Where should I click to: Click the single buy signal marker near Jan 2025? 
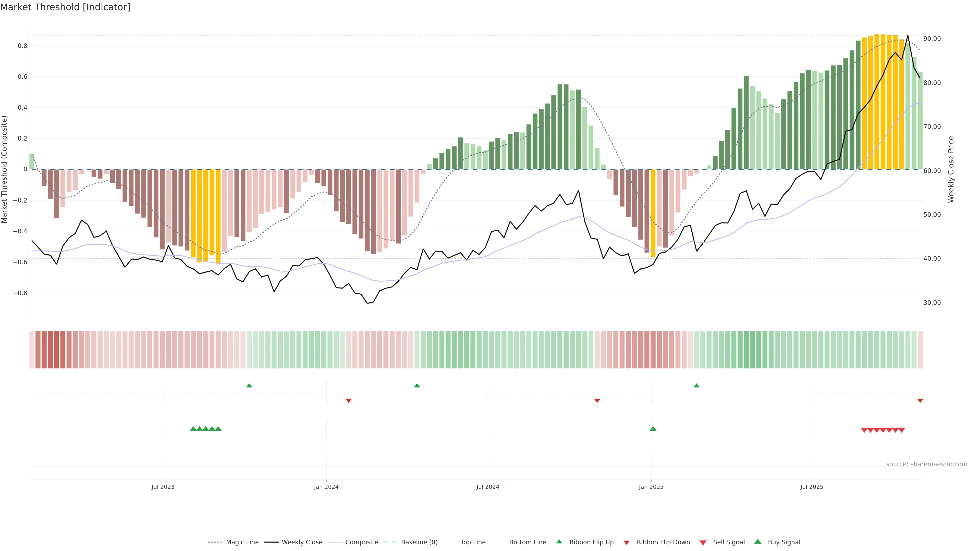coord(653,429)
